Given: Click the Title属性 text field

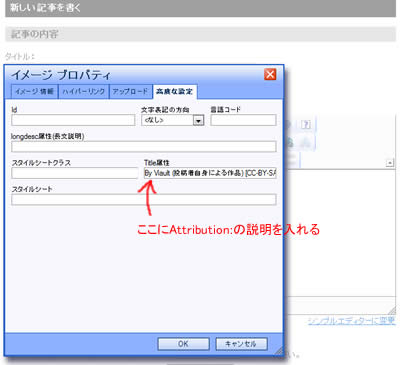Looking at the screenshot, I should coord(210,173).
